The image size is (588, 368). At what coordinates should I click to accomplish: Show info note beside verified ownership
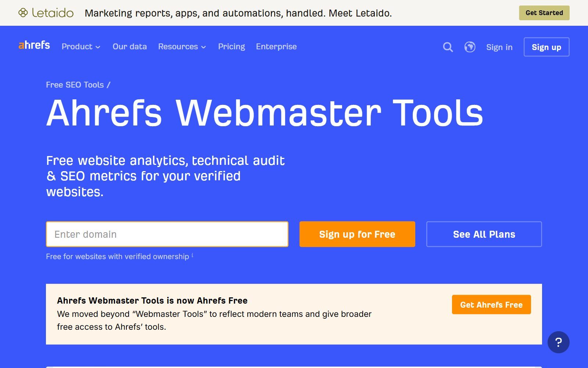coord(192,255)
